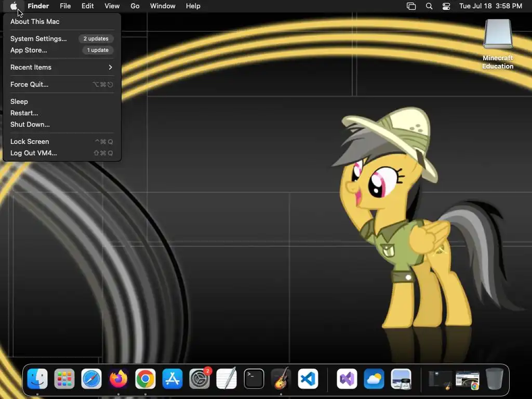Open the Finder menu in menu bar

pos(38,6)
